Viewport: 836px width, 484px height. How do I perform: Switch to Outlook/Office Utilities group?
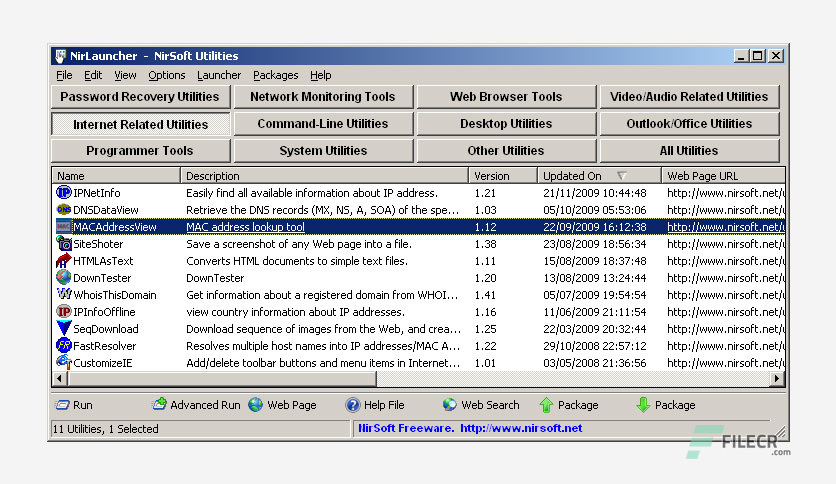coord(689,124)
